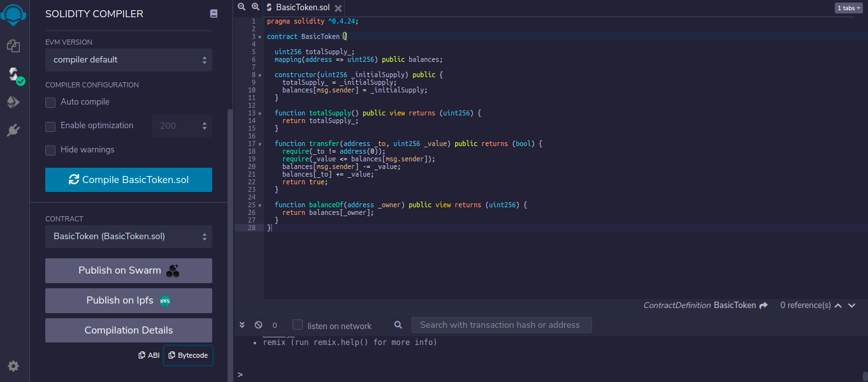Open the Plugin Manager plug icon
Screen dimensions: 868x382
(x=13, y=131)
